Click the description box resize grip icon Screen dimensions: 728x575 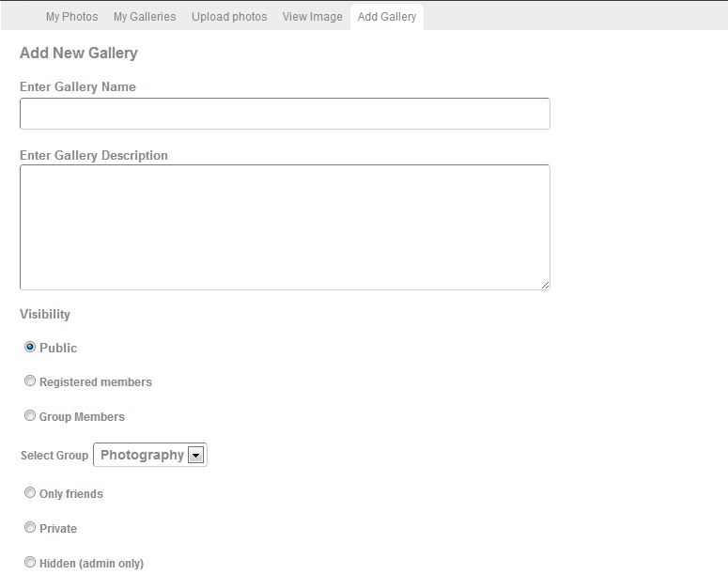[545, 286]
